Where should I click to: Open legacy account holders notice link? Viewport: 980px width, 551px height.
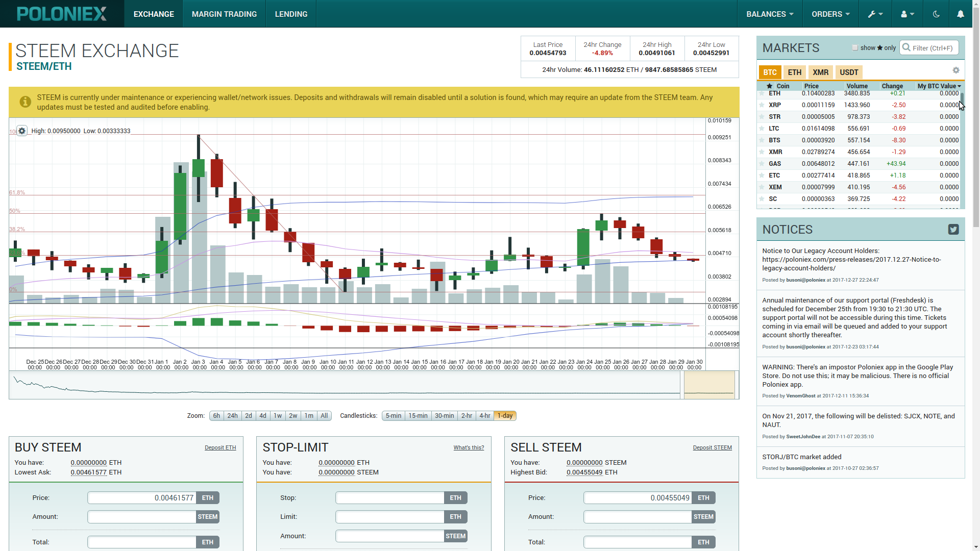[x=851, y=264]
